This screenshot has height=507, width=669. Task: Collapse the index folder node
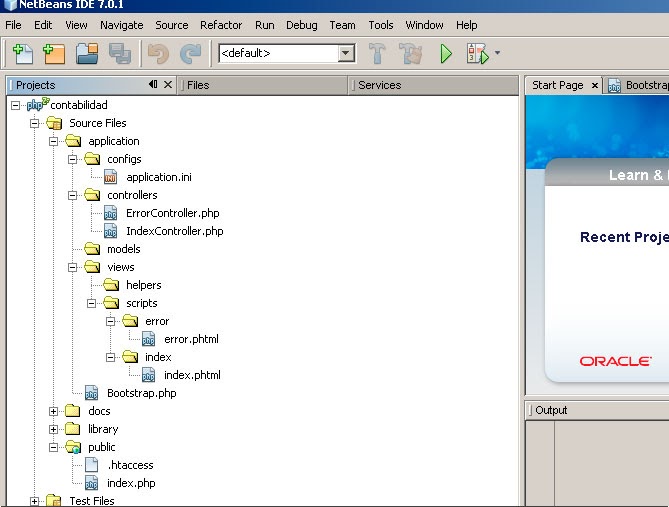point(111,357)
